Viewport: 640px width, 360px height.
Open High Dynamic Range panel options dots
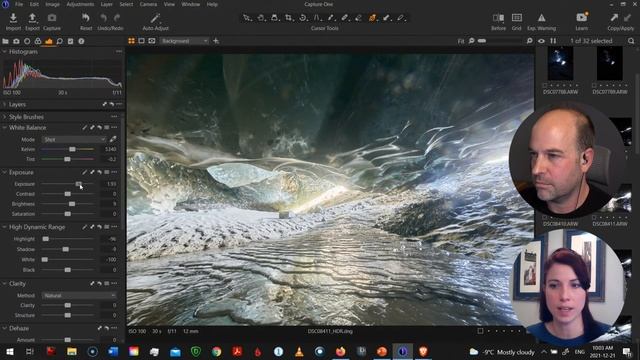pos(114,227)
